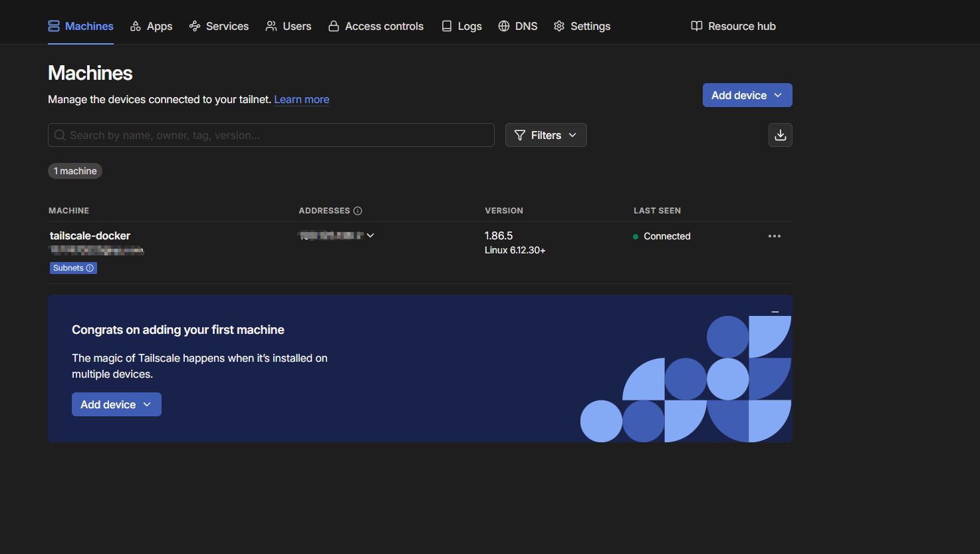Switch to the Apps tab
The height and width of the screenshot is (554, 980).
click(152, 26)
